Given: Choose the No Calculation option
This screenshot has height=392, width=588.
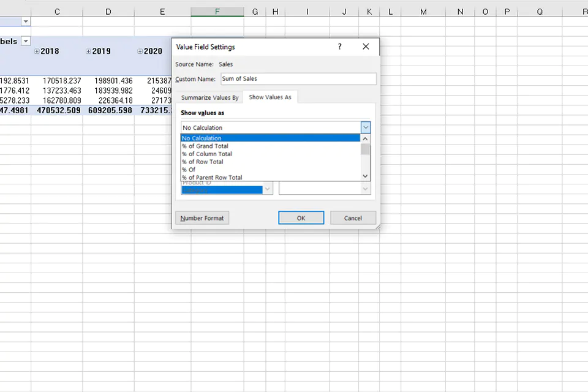Looking at the screenshot, I should (201, 138).
